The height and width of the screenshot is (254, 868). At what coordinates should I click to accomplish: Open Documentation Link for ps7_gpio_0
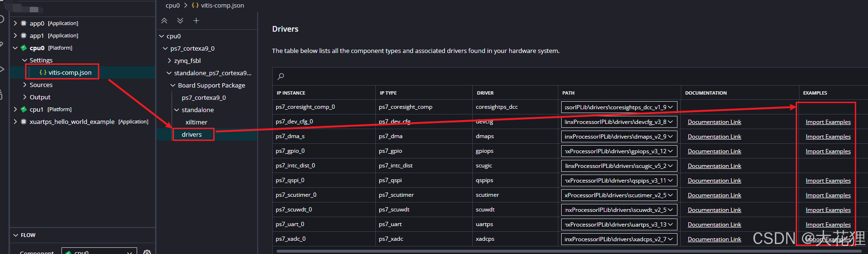[714, 151]
